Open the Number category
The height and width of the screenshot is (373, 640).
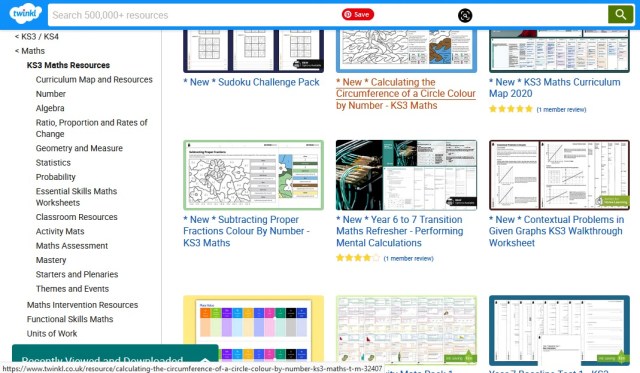[x=51, y=94]
